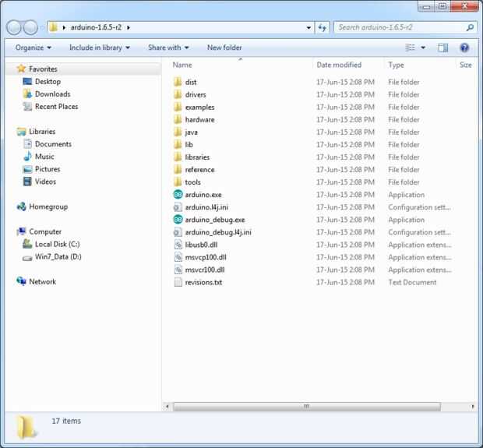
Task: Select the arduino_debug.exe application icon
Action: pyautogui.click(x=178, y=220)
